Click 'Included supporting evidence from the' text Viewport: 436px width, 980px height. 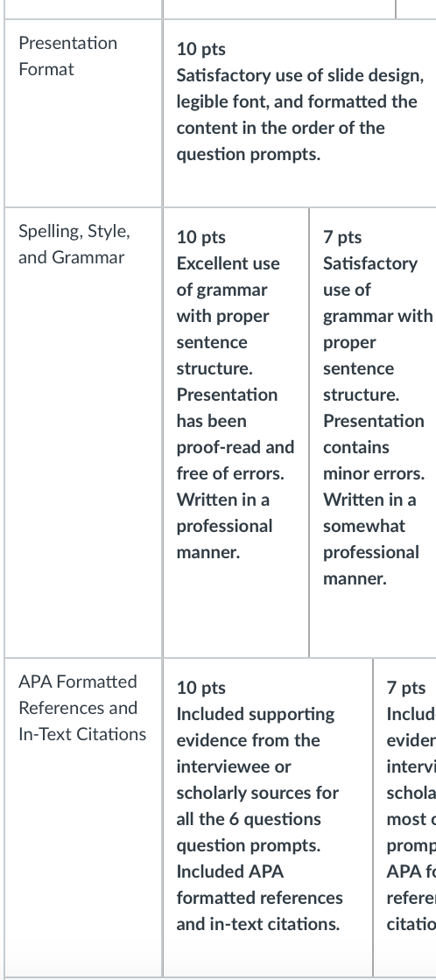(256, 727)
